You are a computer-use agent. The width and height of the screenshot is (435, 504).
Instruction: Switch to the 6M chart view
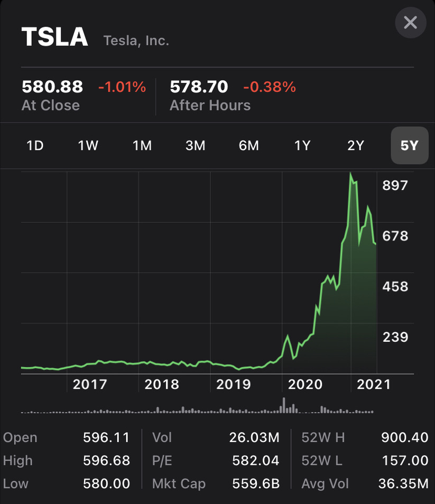pos(248,145)
